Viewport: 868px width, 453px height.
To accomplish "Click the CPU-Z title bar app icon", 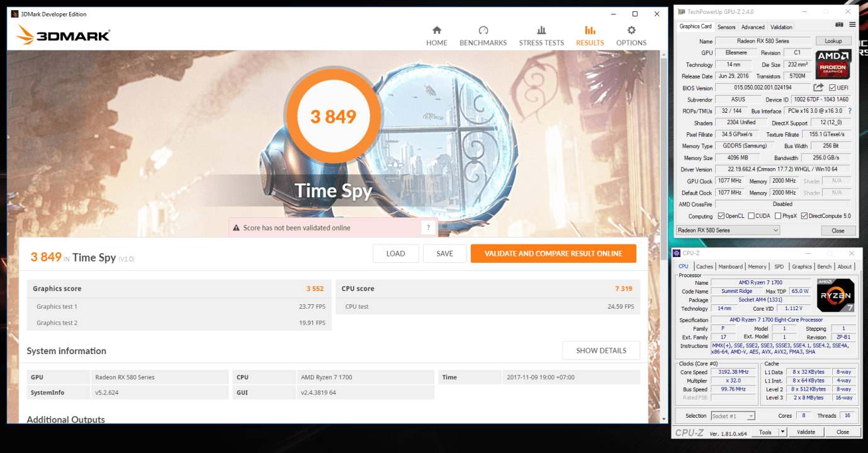I will coord(678,253).
